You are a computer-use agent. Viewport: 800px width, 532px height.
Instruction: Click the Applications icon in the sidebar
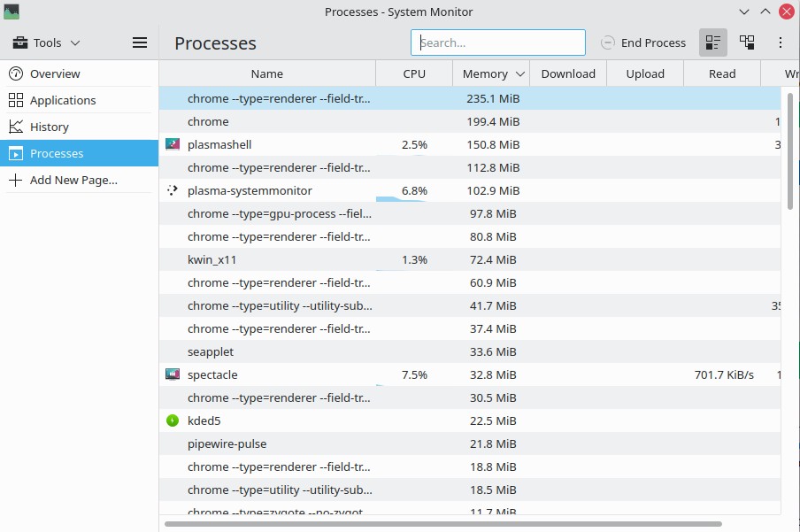[16, 99]
